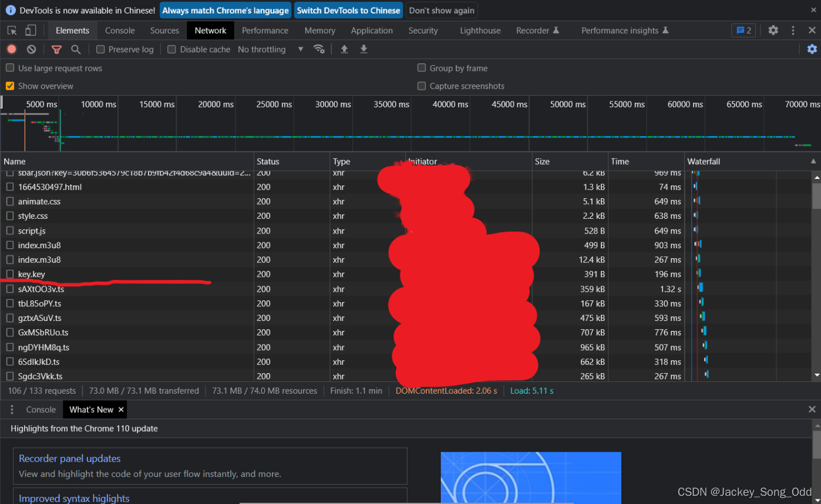Viewport: 821px width, 504px height.
Task: Open Recorder panel updates link
Action: click(69, 459)
